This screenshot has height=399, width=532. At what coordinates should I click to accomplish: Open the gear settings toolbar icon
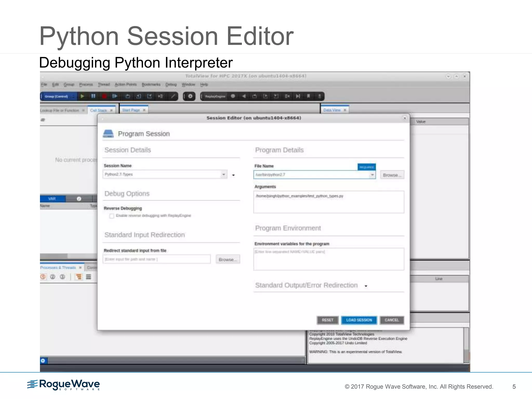[190, 96]
